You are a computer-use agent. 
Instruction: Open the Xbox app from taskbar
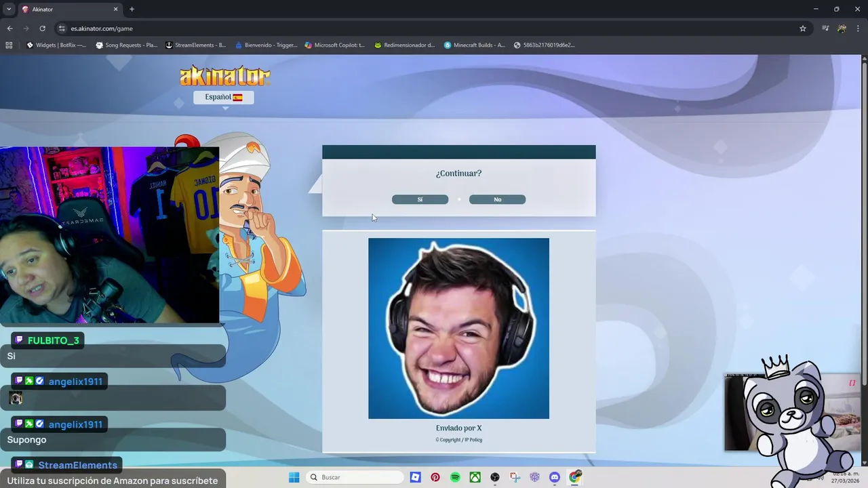[475, 477]
